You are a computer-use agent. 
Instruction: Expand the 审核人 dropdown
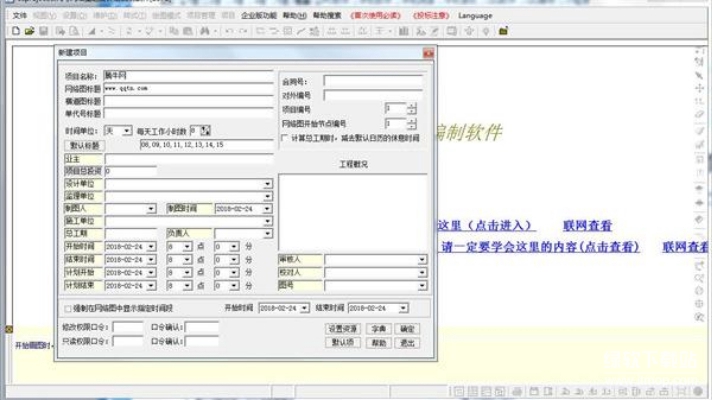(422, 259)
